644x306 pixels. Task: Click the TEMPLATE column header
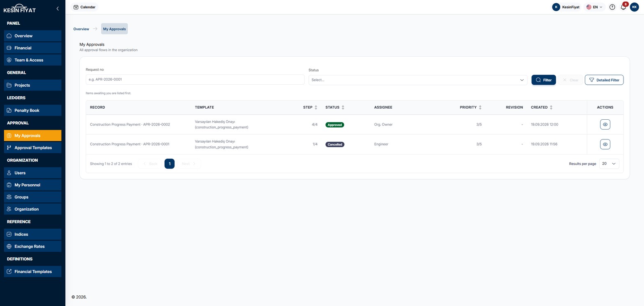tap(204, 107)
